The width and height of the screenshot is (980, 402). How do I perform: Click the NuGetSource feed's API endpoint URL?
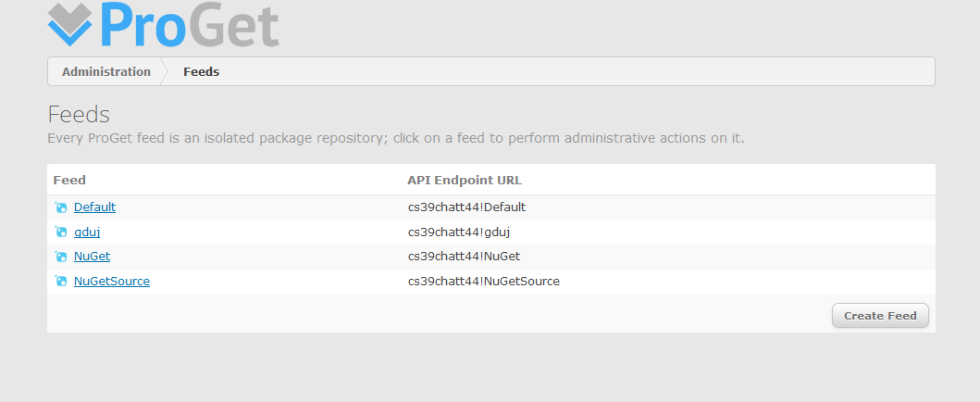coord(483,281)
